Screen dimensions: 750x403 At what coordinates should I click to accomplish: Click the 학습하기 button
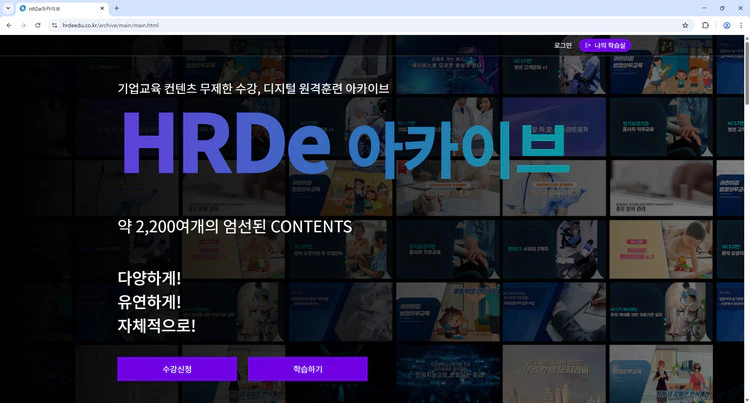[307, 369]
